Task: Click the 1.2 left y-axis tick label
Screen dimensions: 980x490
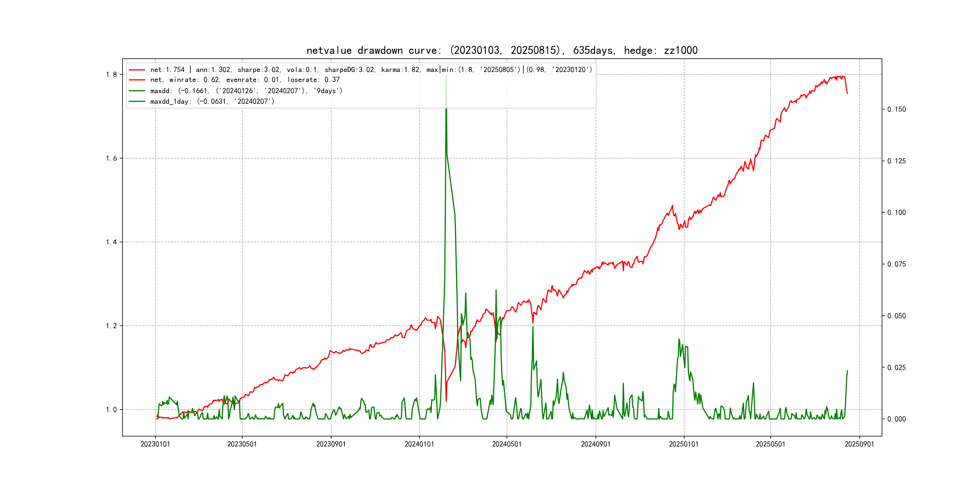Action: pos(111,326)
